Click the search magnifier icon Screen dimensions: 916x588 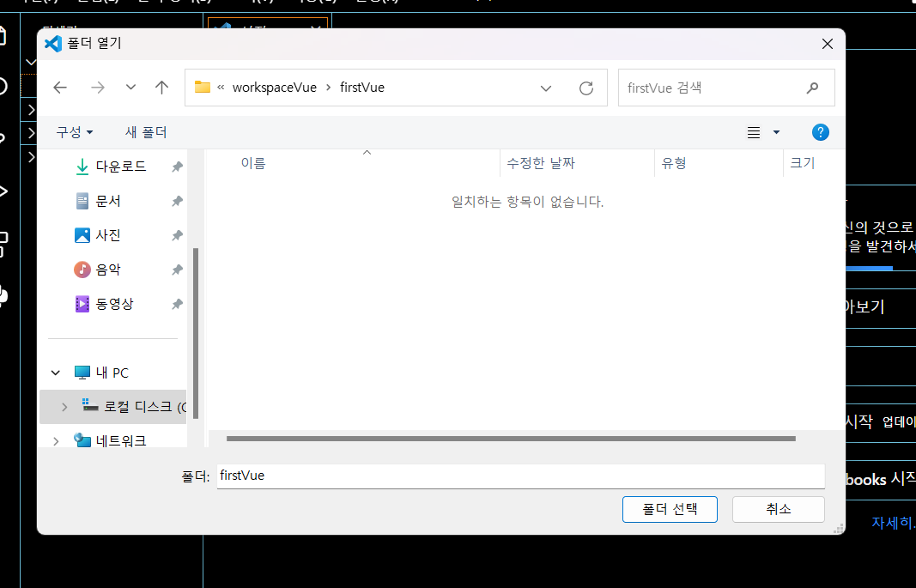(x=812, y=88)
